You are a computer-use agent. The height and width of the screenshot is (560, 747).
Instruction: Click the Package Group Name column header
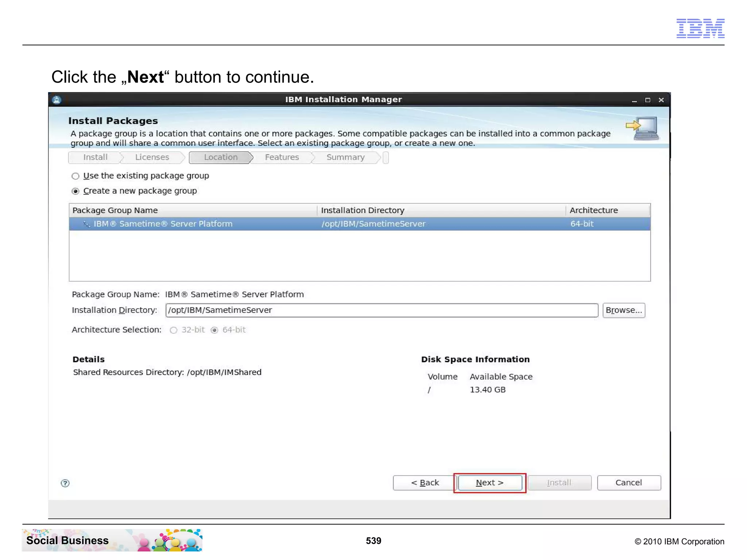tap(193, 210)
